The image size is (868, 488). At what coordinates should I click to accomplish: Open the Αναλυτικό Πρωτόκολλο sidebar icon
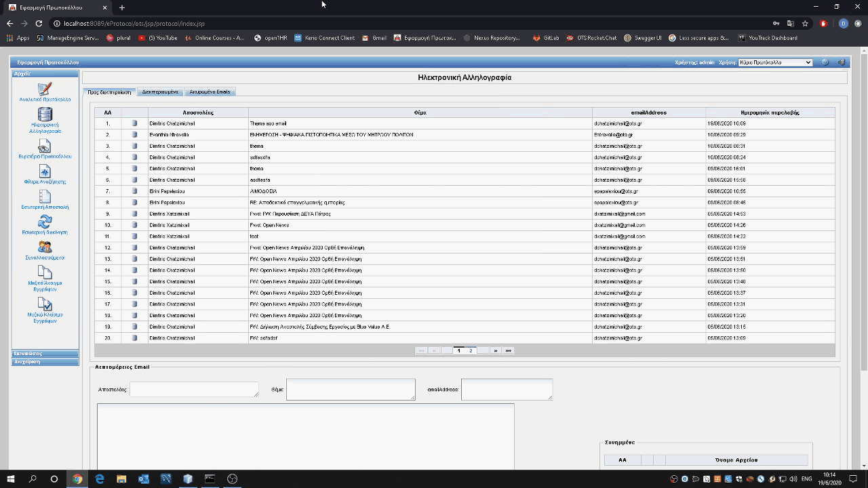coord(45,89)
